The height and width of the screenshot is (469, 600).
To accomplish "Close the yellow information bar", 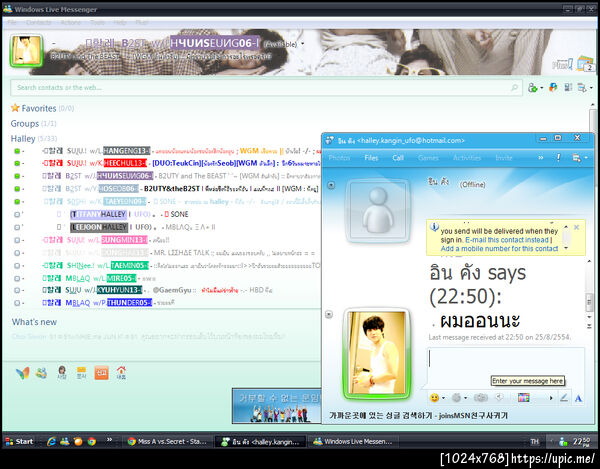I will pyautogui.click(x=577, y=228).
